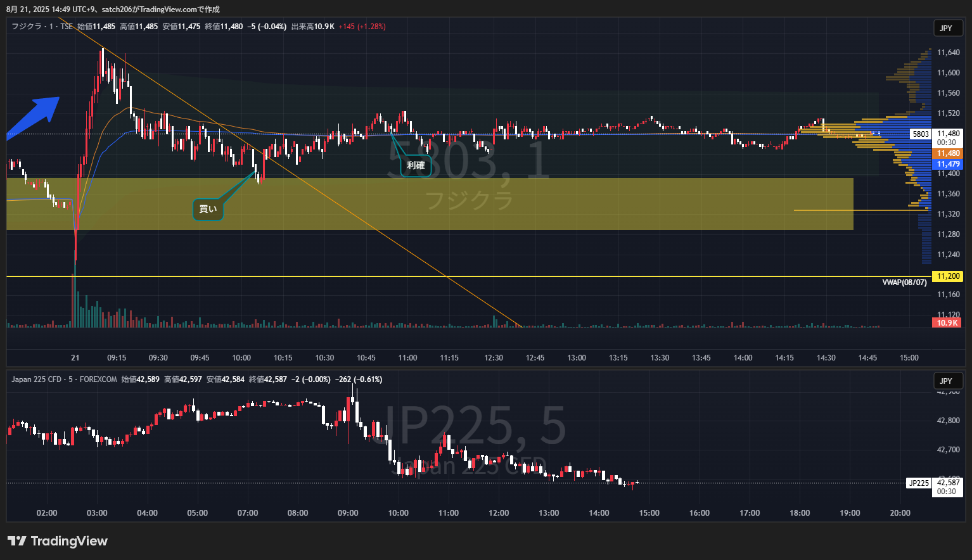Click the 13:45 time axis label
This screenshot has height=560, width=972.
point(701,358)
